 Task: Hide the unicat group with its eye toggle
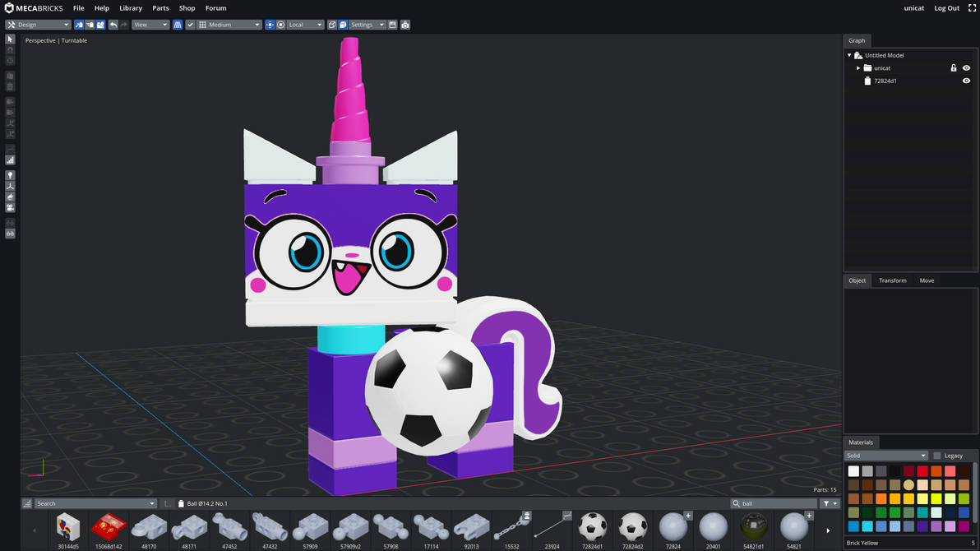pyautogui.click(x=966, y=67)
